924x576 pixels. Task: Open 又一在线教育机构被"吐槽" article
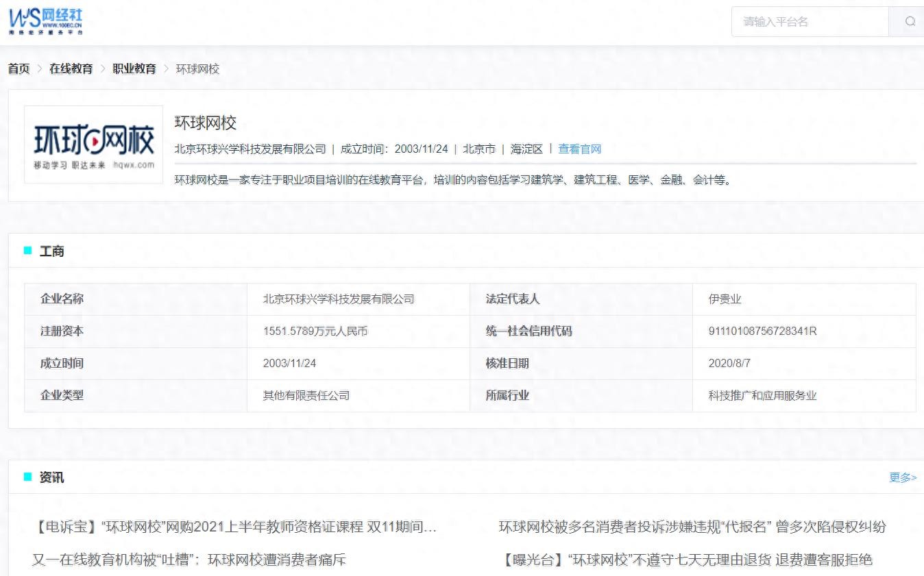pos(189,560)
